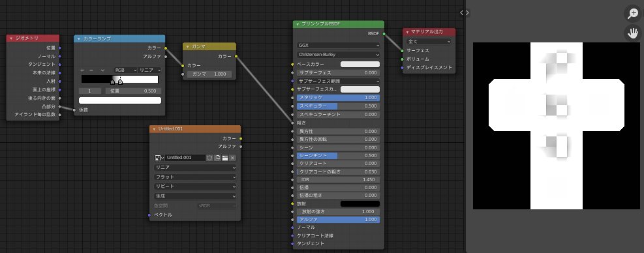
Task: Unlink image with the X icon
Action: coord(232,158)
